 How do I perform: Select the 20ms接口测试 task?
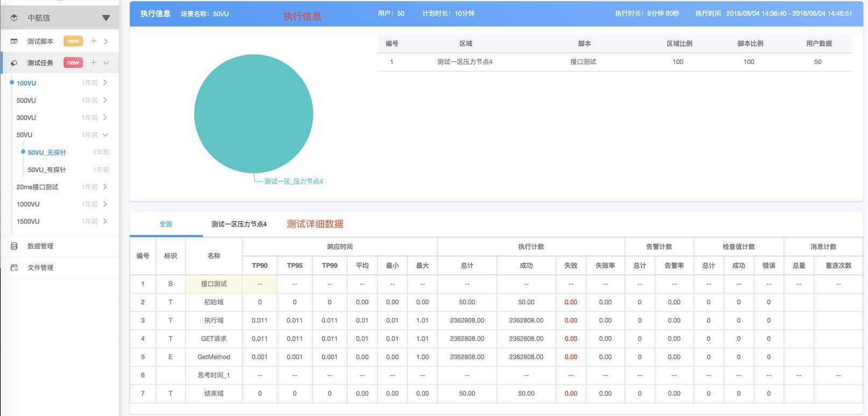click(x=37, y=187)
